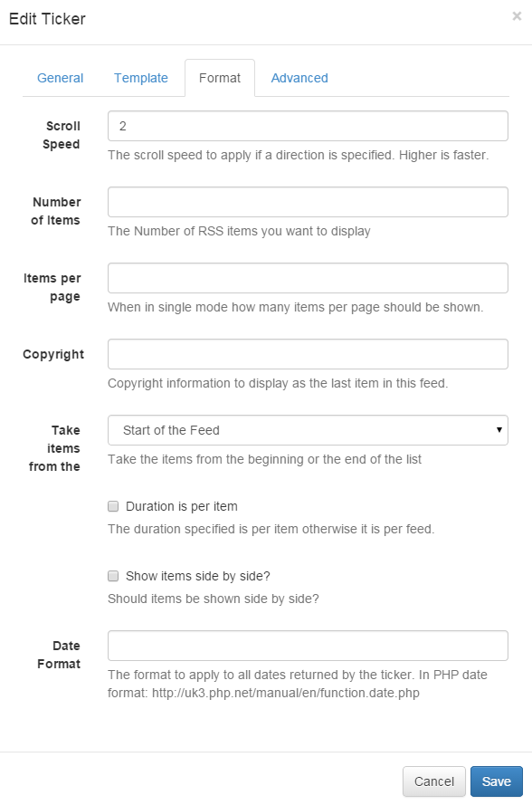Focus the Number of Items field

coord(308,201)
